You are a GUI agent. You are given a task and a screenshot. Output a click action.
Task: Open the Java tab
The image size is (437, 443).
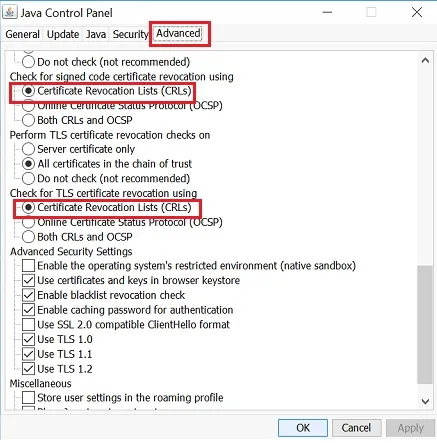tap(96, 34)
